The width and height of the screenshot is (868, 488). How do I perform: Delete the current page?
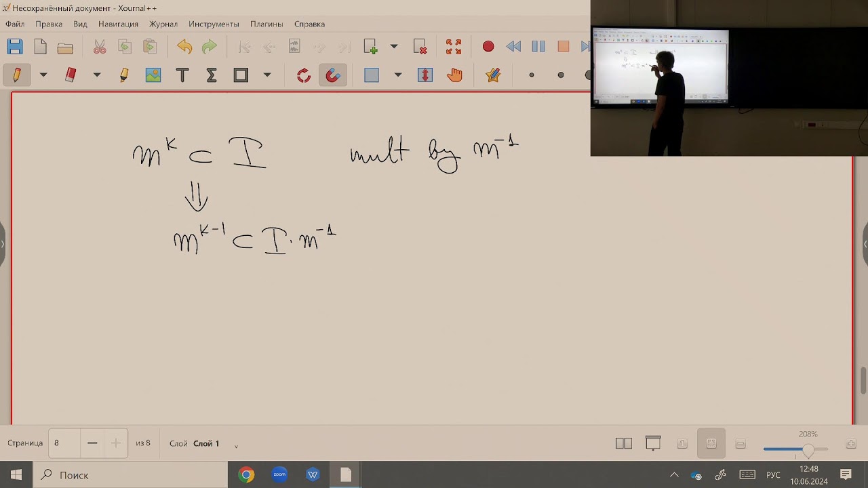pos(420,47)
